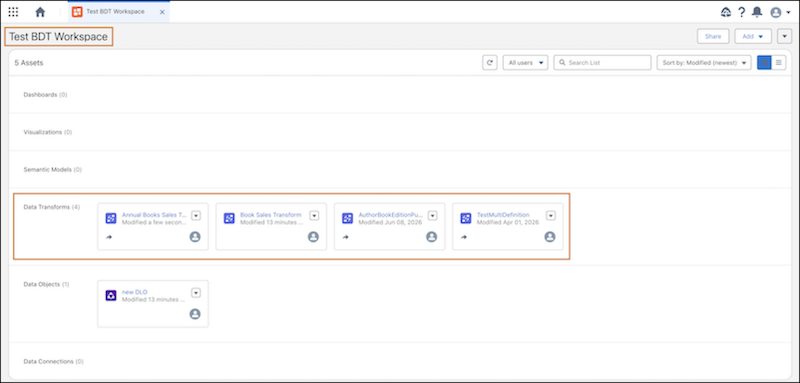Open the AuthorBookEditionPu... card dropdown menu
Image resolution: width=800 pixels, height=383 pixels.
coord(433,216)
